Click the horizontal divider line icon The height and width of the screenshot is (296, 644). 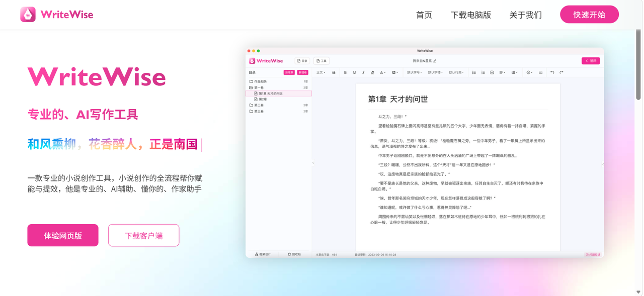click(541, 73)
